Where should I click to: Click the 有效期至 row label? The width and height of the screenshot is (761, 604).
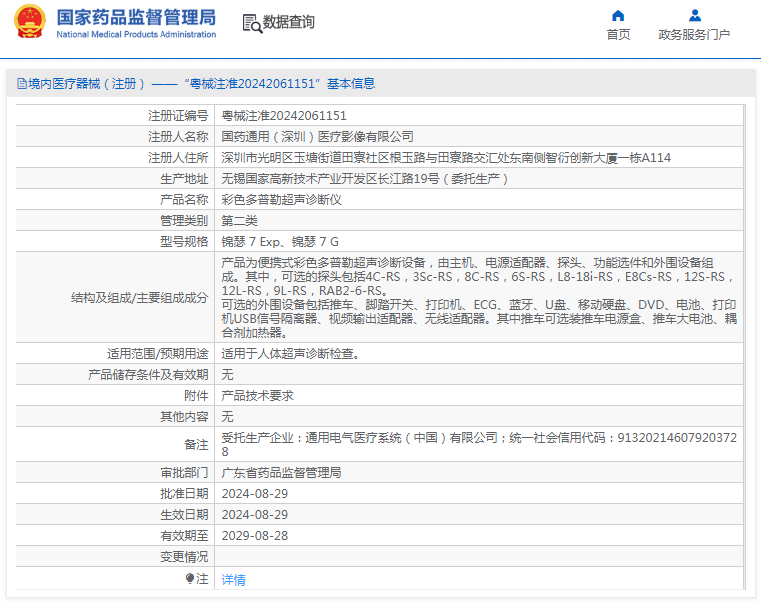tap(184, 536)
